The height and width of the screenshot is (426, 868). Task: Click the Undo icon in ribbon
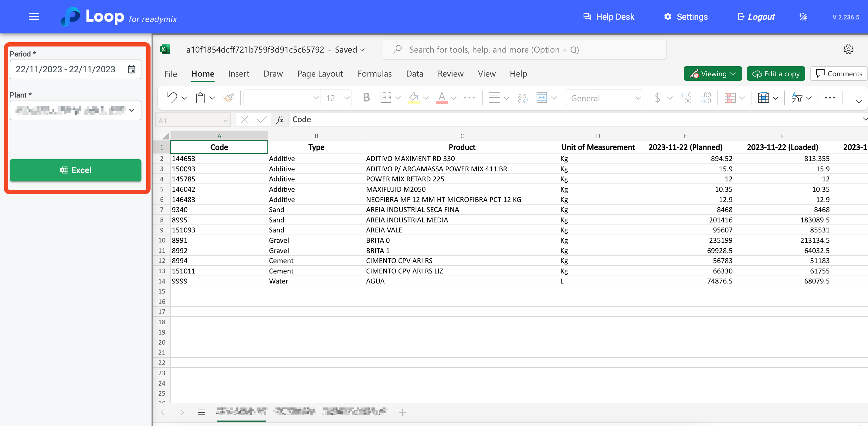point(172,98)
